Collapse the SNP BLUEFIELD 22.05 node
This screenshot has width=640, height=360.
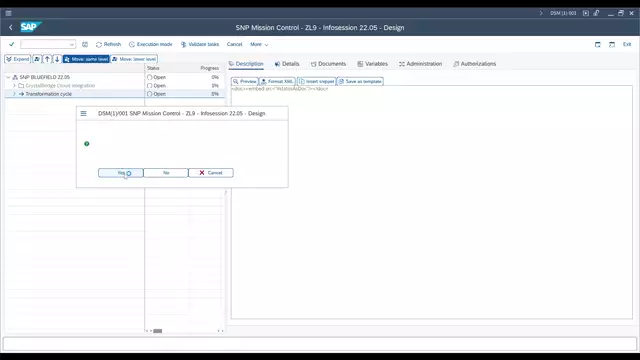(x=8, y=77)
